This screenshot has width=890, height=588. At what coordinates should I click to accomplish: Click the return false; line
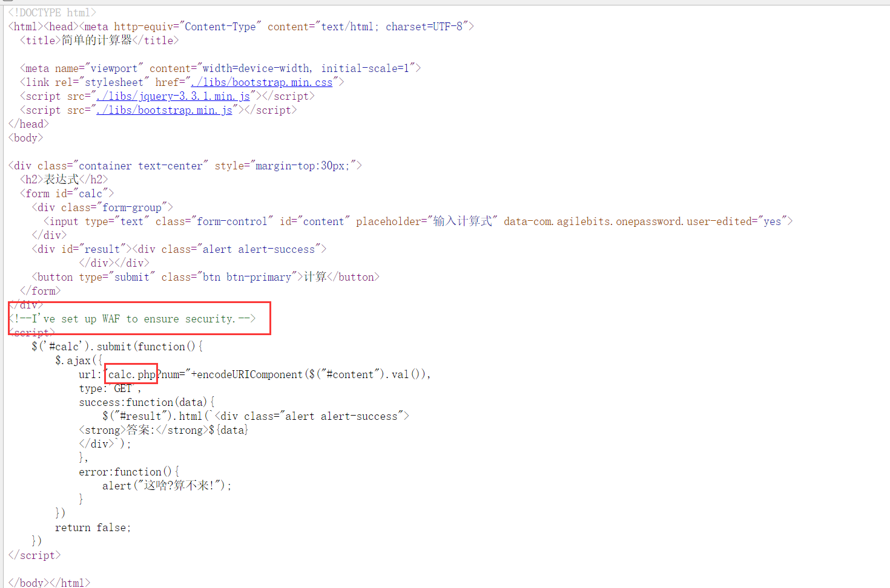point(93,528)
